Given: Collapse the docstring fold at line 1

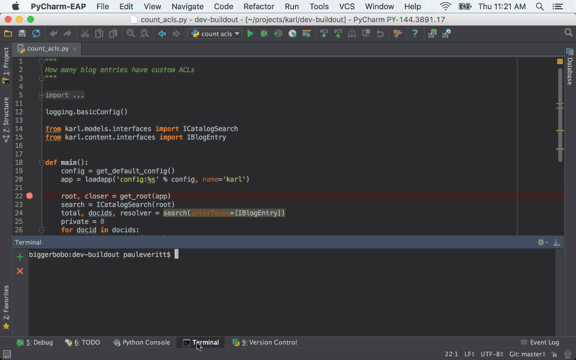Looking at the screenshot, I should (x=42, y=61).
